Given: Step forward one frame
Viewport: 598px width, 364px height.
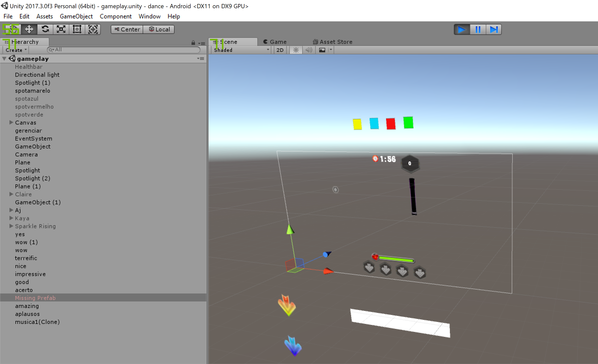Looking at the screenshot, I should click(494, 29).
